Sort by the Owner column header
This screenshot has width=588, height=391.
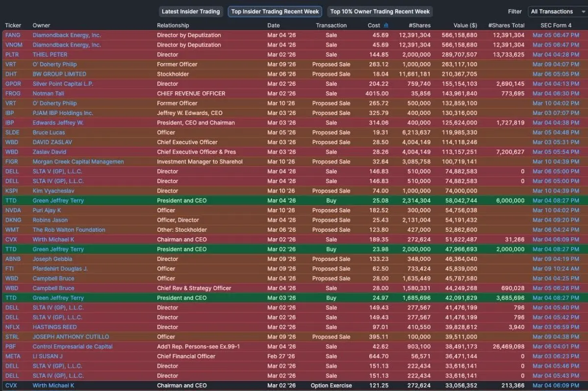[41, 25]
